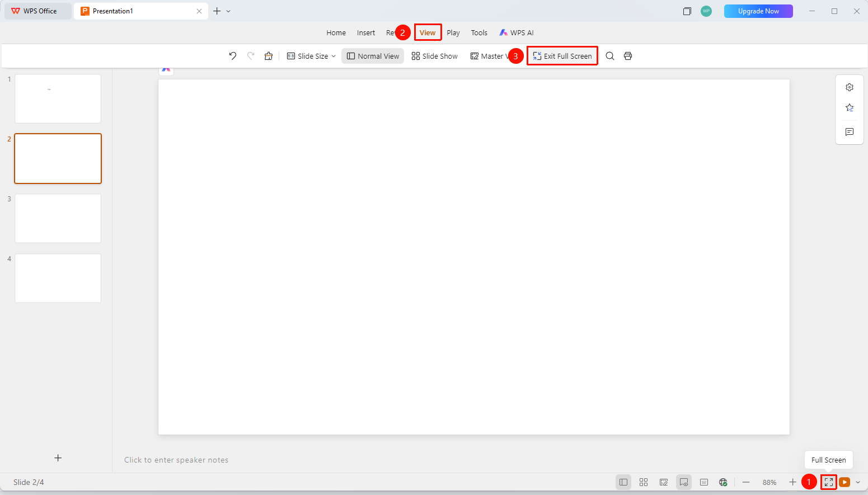Viewport: 868px width, 495px height.
Task: Open the settings gear in right panel
Action: tap(850, 87)
